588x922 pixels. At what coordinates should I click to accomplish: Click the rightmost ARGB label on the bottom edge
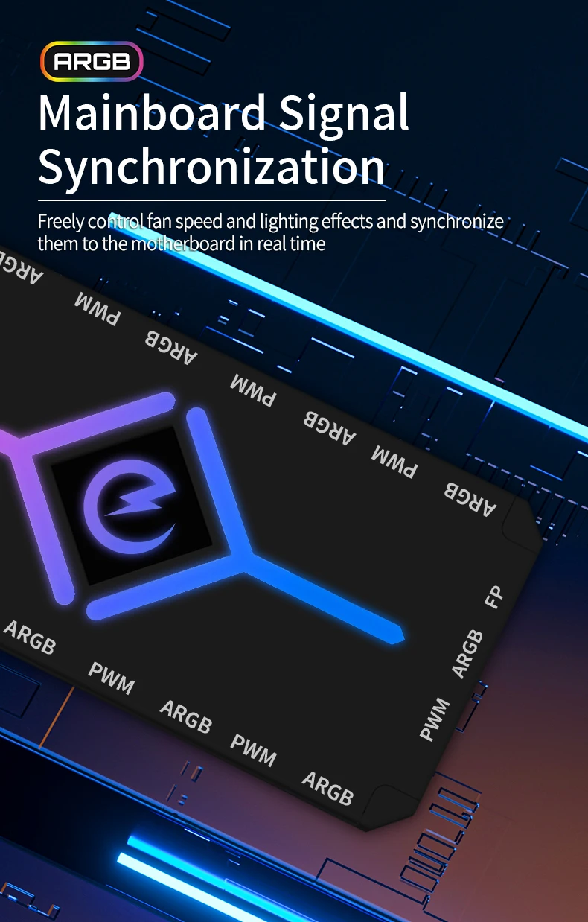point(327,788)
